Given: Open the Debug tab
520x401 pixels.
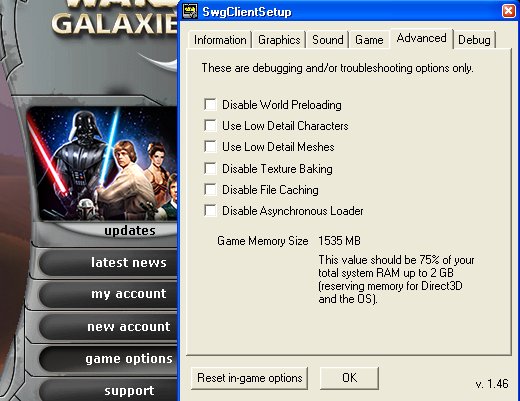Looking at the screenshot, I should pos(474,40).
